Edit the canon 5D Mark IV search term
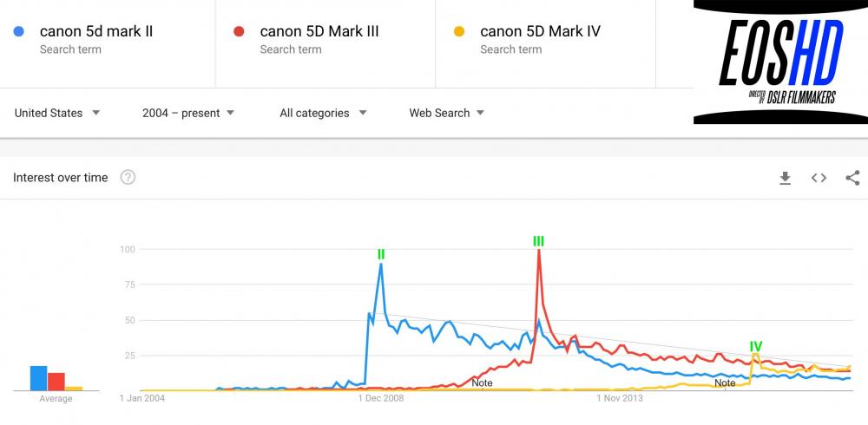Image resolution: width=868 pixels, height=425 pixels. (540, 31)
